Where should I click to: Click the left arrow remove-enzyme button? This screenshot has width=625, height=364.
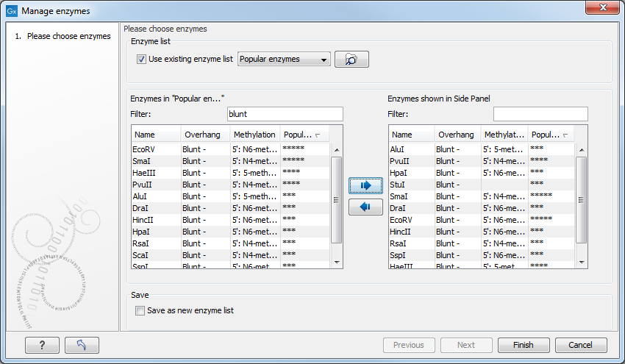point(365,207)
